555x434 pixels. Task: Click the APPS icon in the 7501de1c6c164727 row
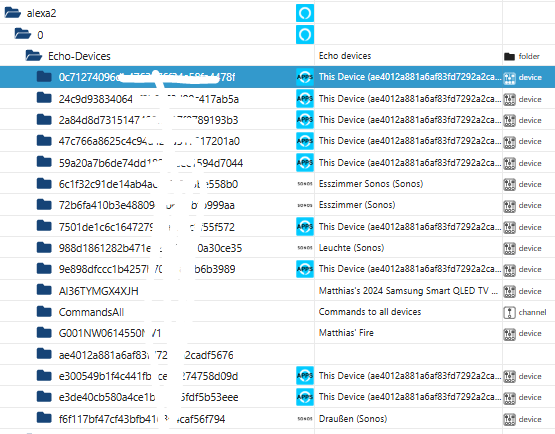pos(305,227)
